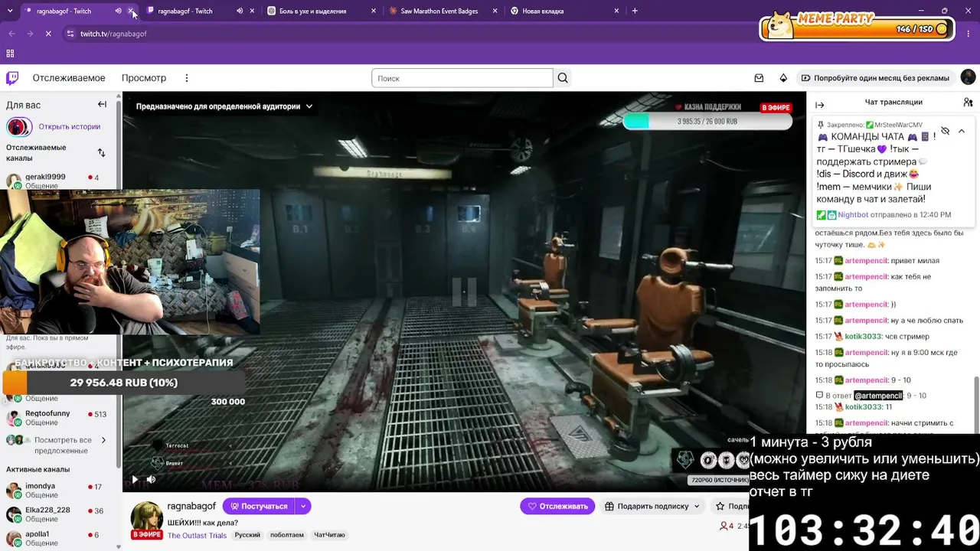Open the three-dot more menu beside Просмотр
The image size is (980, 551).
point(186,78)
